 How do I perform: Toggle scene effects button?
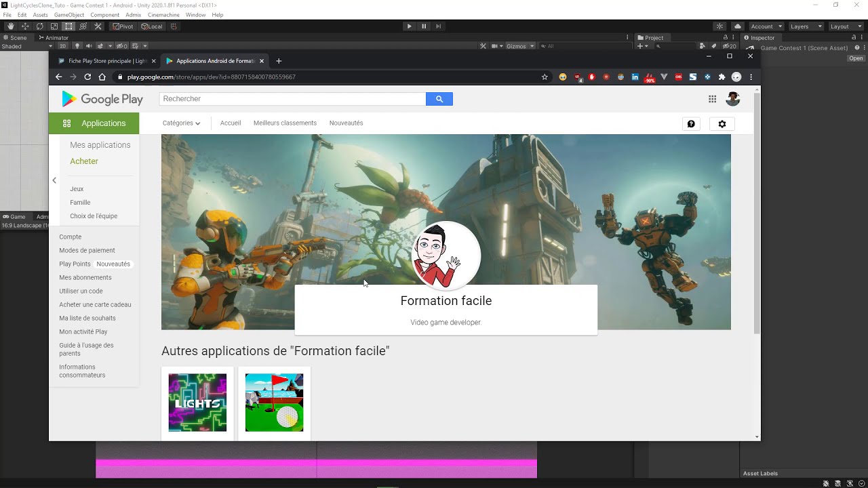coord(100,46)
